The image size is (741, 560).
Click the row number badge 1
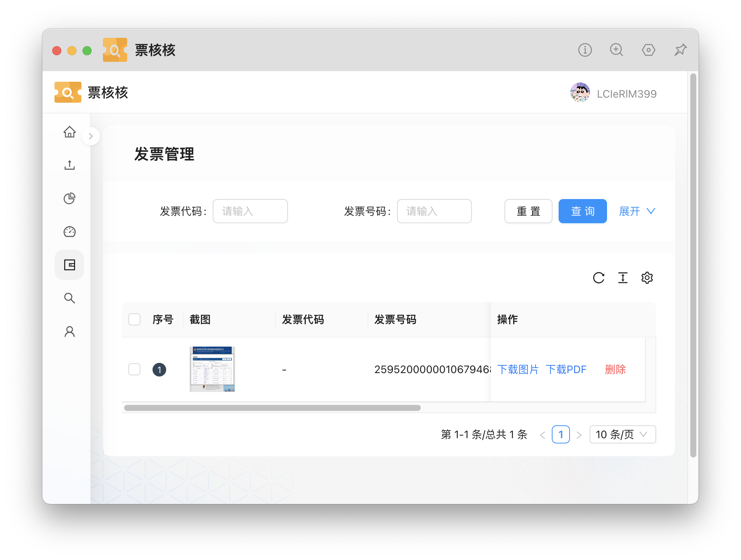tap(159, 370)
